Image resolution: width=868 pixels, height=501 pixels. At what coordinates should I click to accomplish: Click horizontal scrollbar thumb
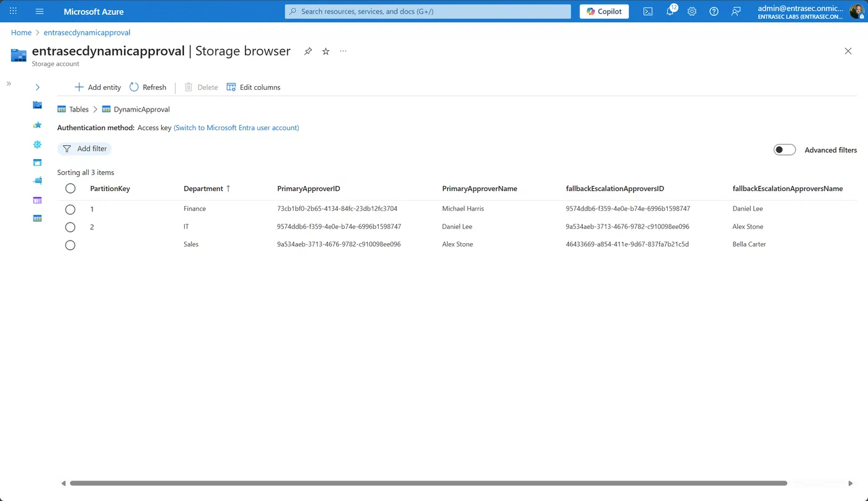coord(428,483)
